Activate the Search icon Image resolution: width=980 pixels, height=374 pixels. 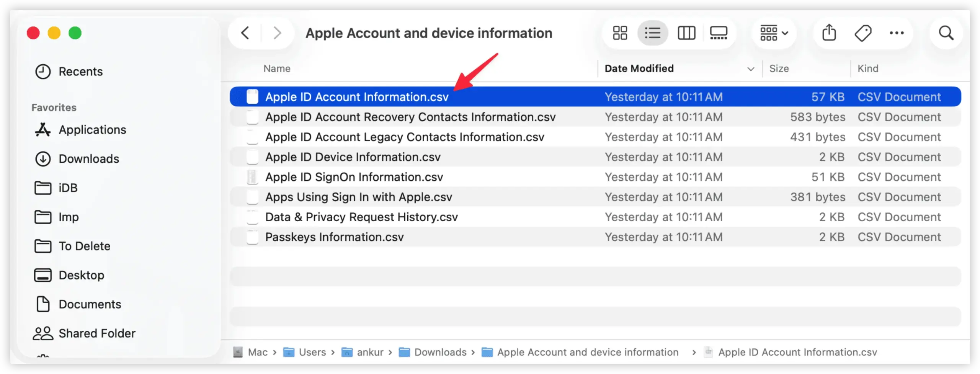tap(946, 33)
